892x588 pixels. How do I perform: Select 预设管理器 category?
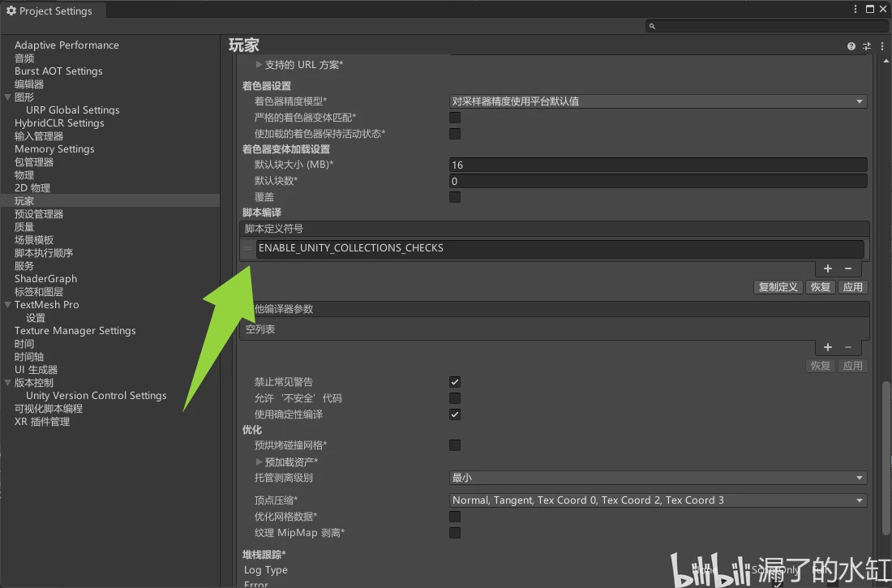click(x=39, y=214)
